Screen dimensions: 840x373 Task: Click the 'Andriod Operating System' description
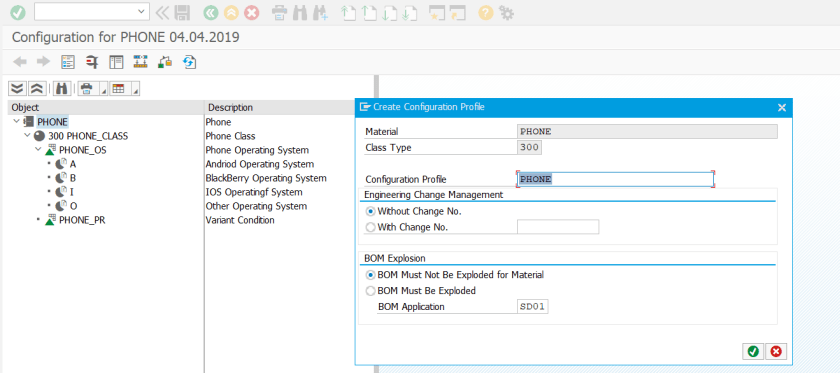(x=260, y=164)
